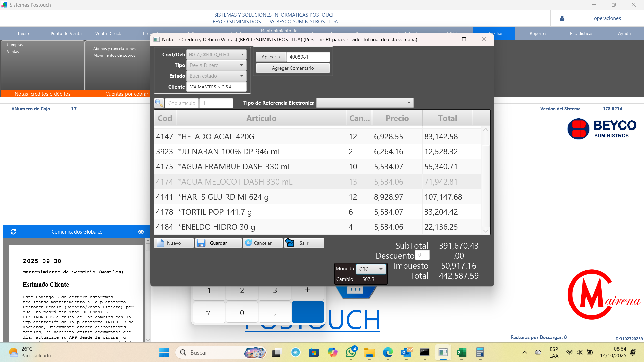Refresh Comunicados Globales with the sync icon

(x=13, y=232)
